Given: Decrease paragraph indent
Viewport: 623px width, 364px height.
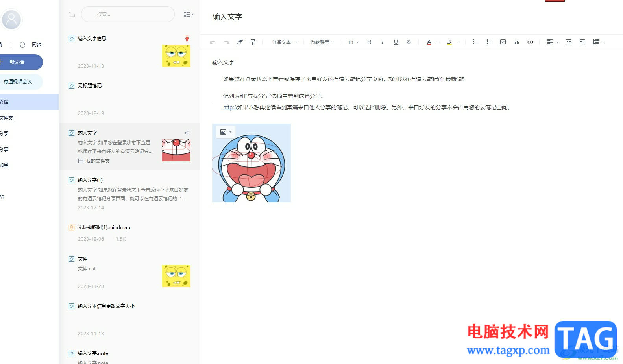Looking at the screenshot, I should pyautogui.click(x=582, y=42).
